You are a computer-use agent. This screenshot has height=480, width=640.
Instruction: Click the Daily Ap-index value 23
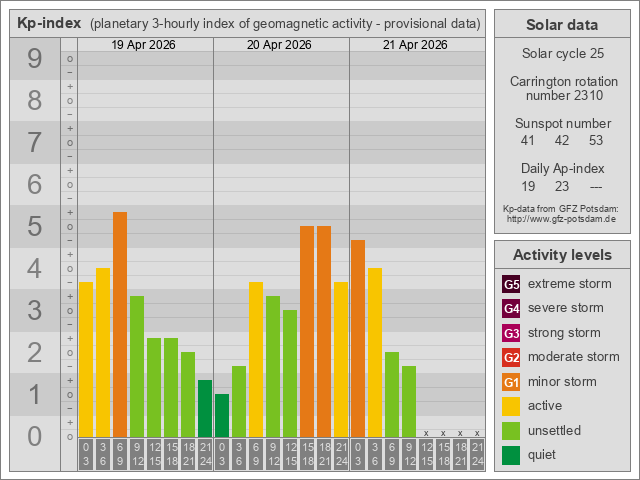click(562, 186)
